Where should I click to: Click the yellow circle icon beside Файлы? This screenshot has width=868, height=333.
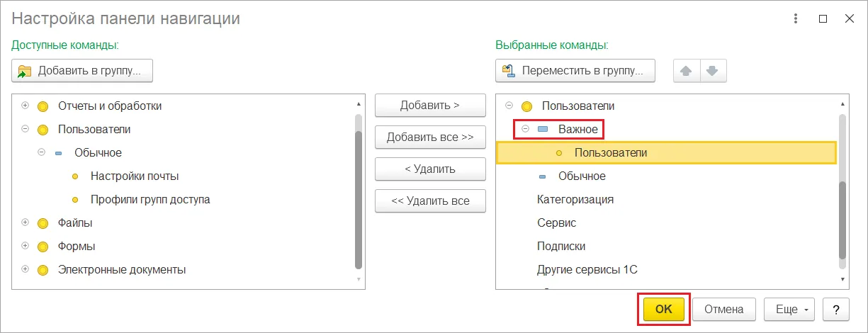43,223
